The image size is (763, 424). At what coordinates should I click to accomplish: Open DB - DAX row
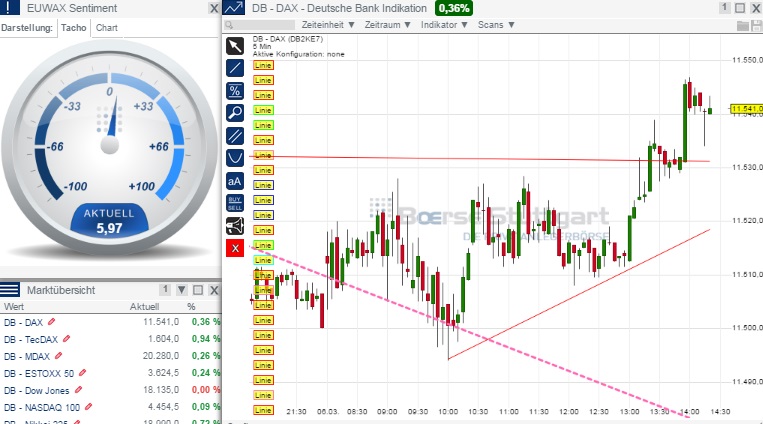[110, 322]
